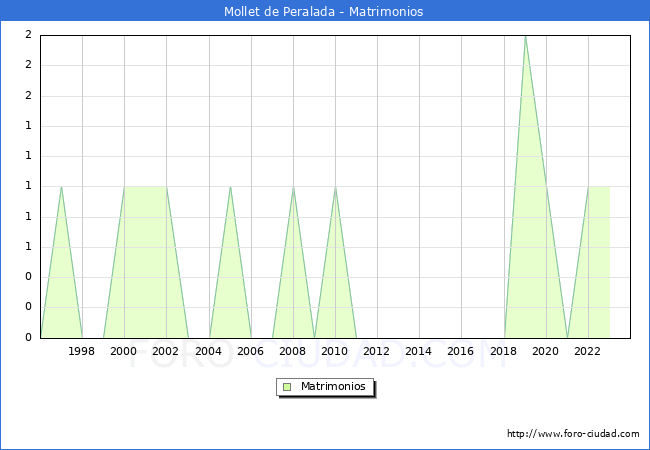This screenshot has height=450, width=650.
Task: Click the 2008 x-axis label
Action: pos(293,351)
